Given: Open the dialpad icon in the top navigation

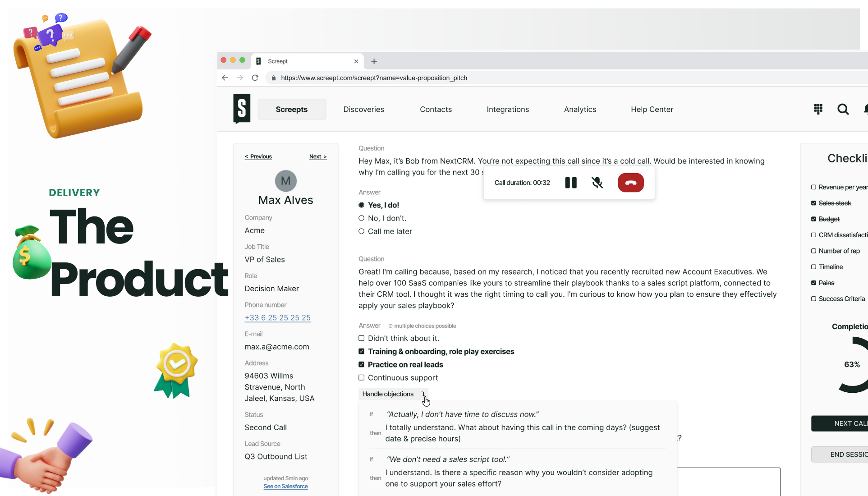Looking at the screenshot, I should [x=818, y=109].
